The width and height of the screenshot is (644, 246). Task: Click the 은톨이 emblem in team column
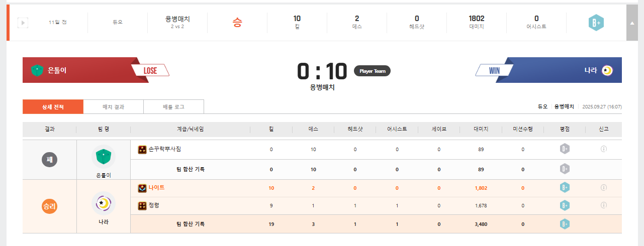pyautogui.click(x=104, y=157)
